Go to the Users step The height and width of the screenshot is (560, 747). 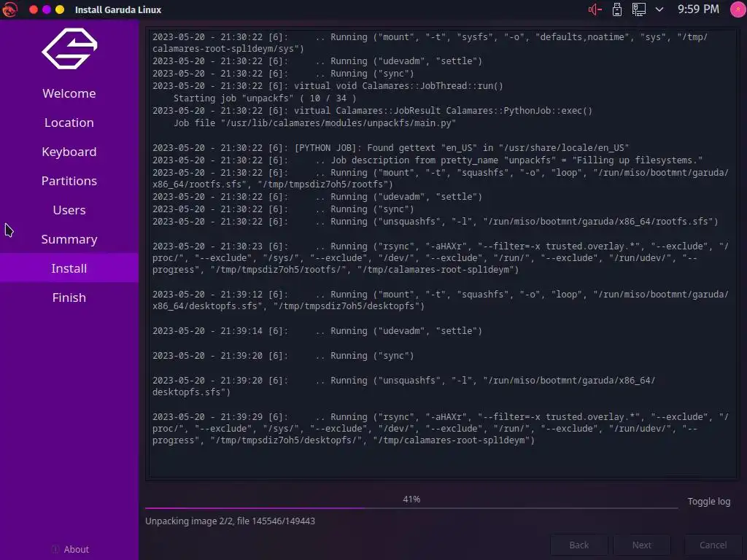click(x=69, y=210)
